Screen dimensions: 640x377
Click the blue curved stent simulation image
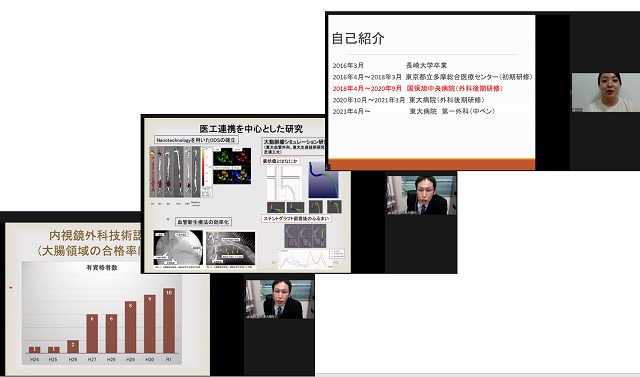point(323,180)
